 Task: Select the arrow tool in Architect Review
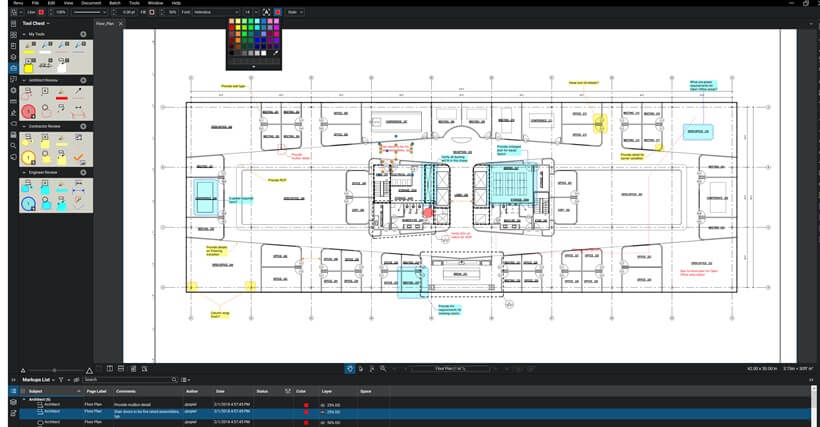point(78,92)
